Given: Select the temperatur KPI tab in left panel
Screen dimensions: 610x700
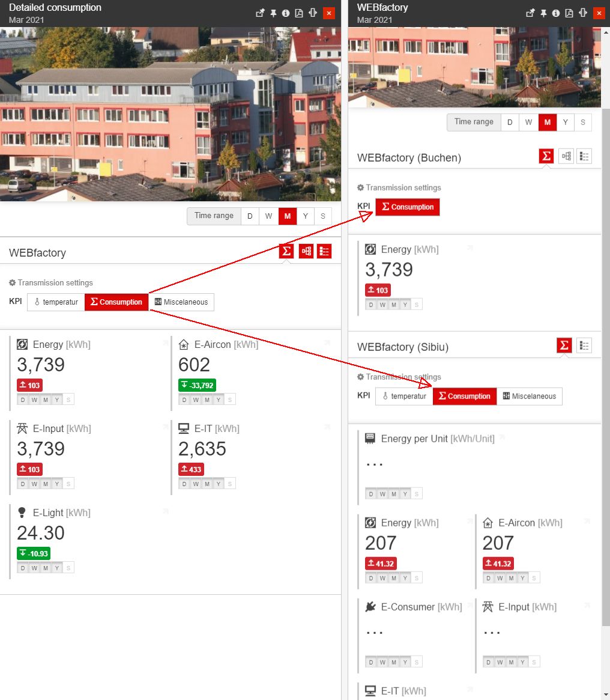Looking at the screenshot, I should (56, 302).
